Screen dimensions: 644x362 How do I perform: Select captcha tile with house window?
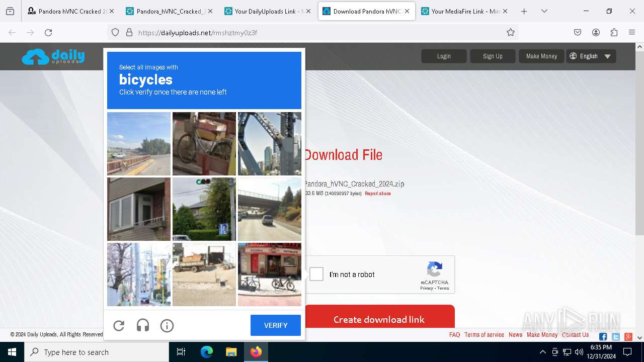pos(139,209)
